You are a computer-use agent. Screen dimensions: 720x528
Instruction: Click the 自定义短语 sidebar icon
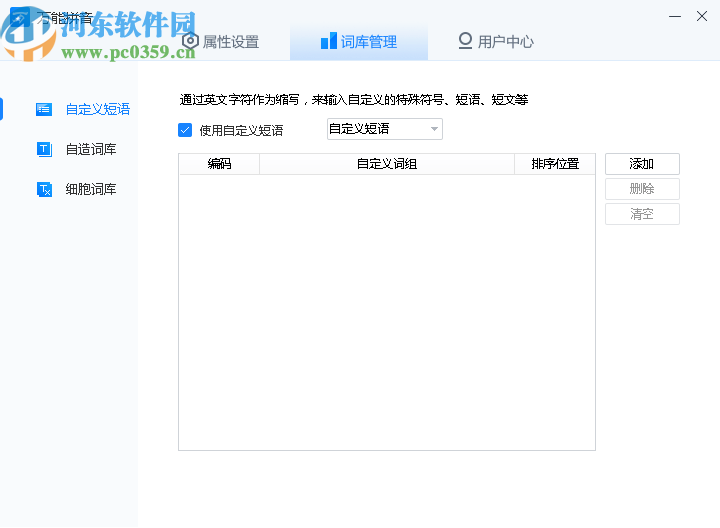44,109
